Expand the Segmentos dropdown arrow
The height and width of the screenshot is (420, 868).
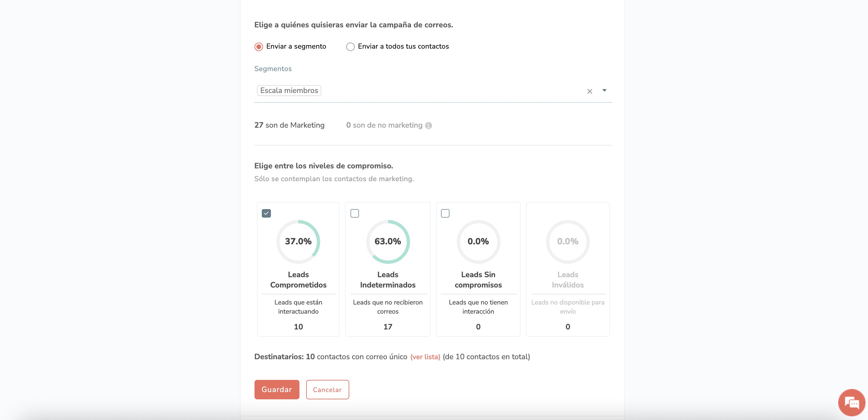604,90
